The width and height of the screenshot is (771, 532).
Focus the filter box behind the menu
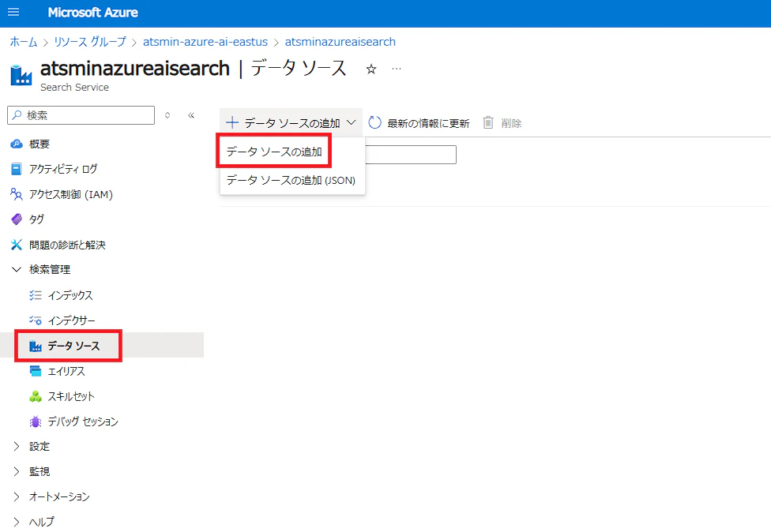(411, 155)
